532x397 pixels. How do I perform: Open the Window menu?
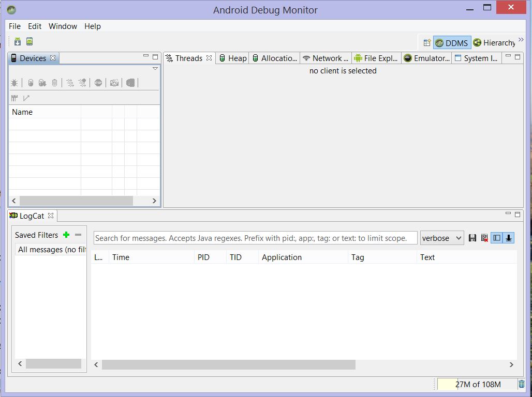click(x=63, y=26)
